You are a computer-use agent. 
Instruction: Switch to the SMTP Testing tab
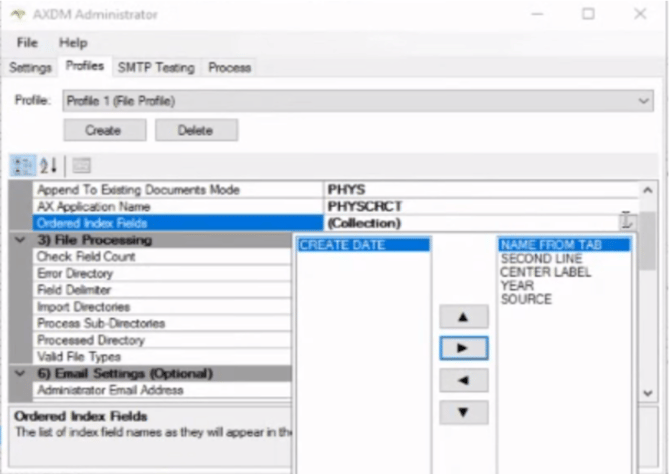pos(155,67)
